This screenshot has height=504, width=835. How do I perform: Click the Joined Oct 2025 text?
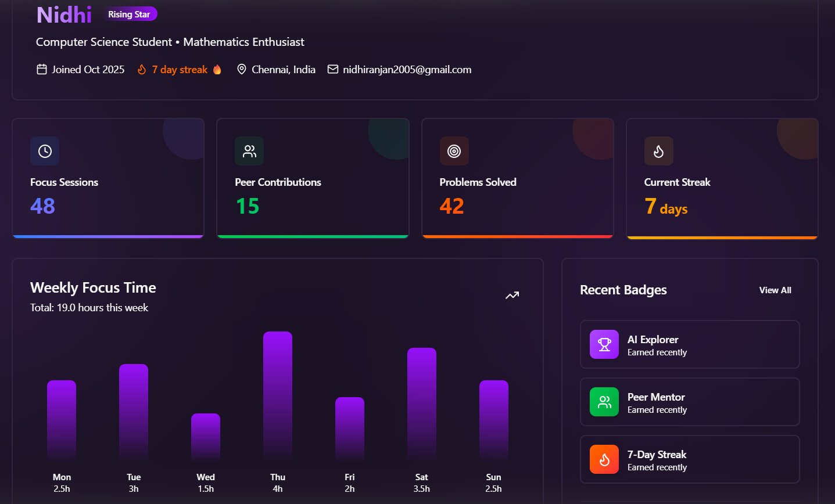pos(88,70)
